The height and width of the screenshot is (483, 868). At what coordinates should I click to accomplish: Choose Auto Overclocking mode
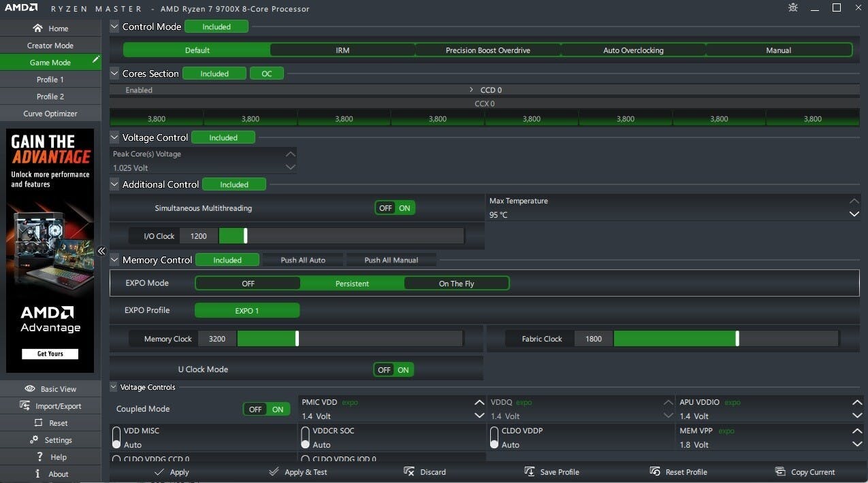click(x=633, y=50)
